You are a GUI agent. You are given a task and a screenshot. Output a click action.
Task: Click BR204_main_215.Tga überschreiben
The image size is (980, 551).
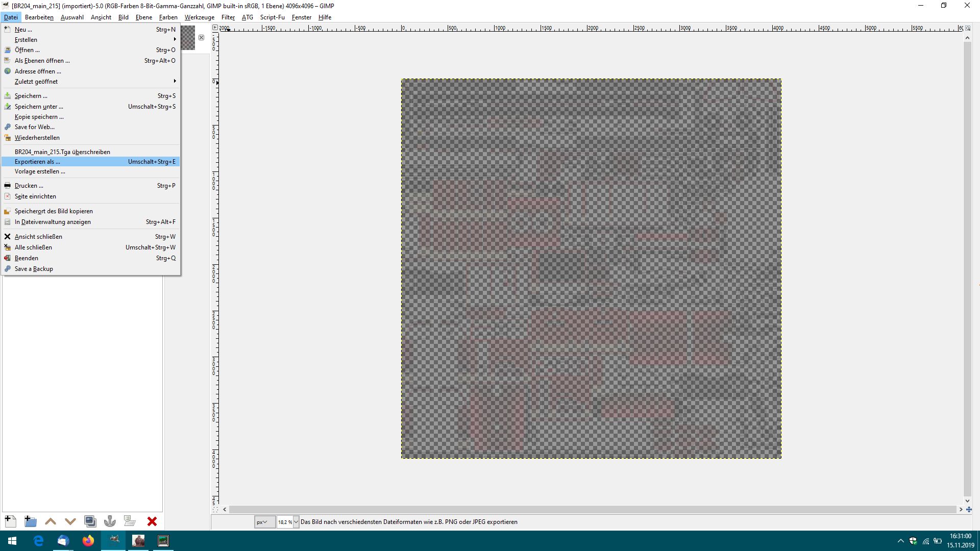[62, 152]
